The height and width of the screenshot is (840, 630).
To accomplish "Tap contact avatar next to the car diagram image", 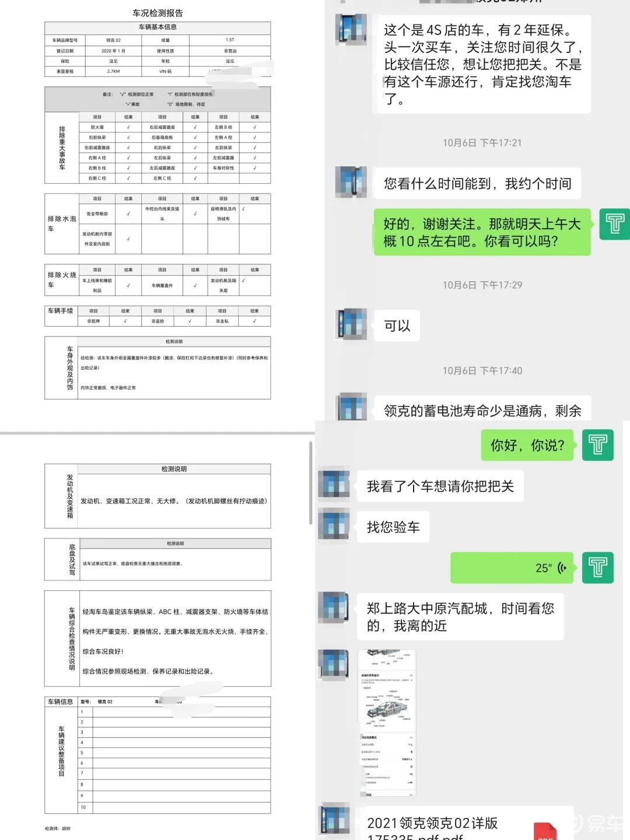I will point(334,664).
